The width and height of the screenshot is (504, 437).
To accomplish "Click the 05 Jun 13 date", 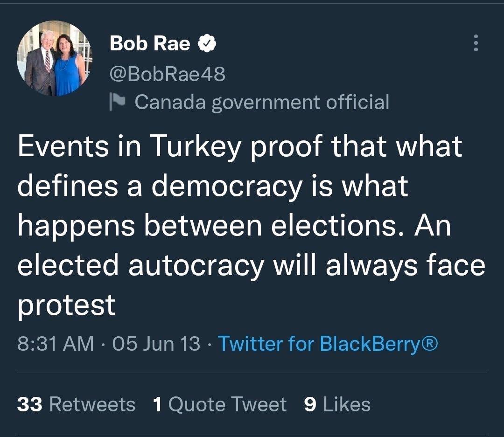I will (156, 343).
